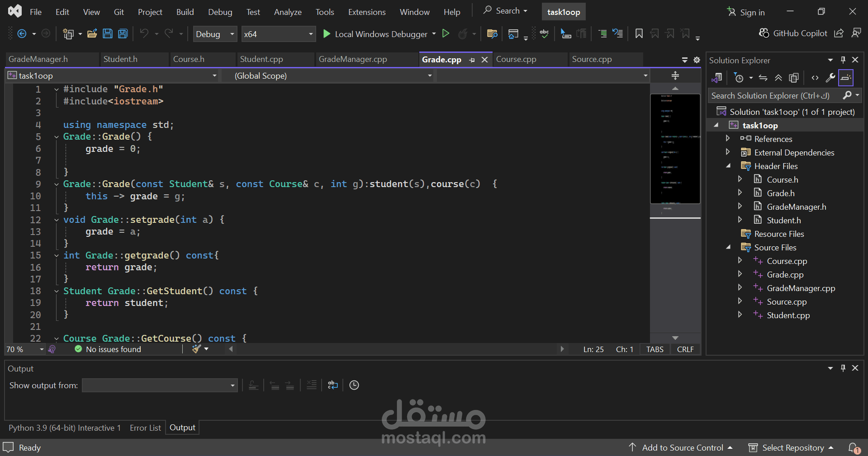The height and width of the screenshot is (456, 868).
Task: Click the Open File folder icon
Action: pyautogui.click(x=92, y=34)
